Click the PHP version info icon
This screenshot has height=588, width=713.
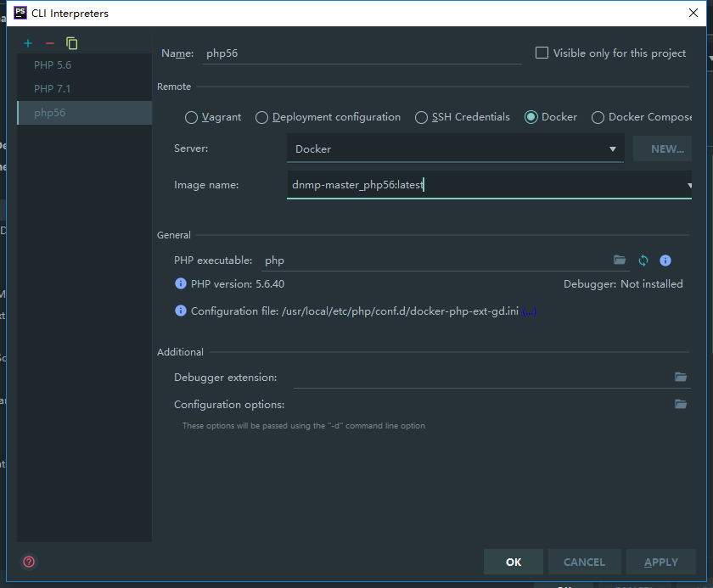click(x=181, y=283)
